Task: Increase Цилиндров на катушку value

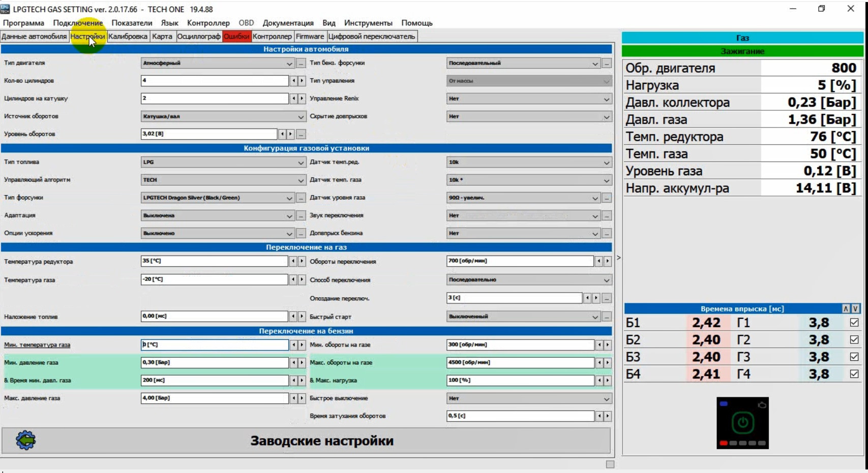Action: 302,99
